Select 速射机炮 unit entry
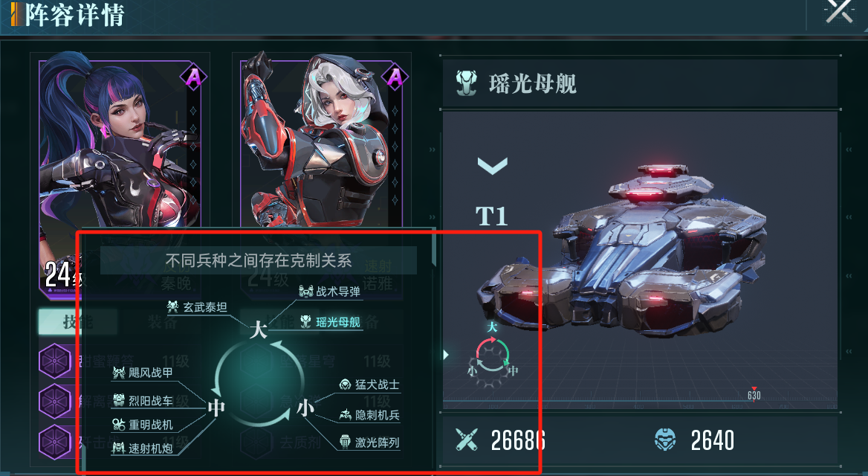 click(143, 448)
